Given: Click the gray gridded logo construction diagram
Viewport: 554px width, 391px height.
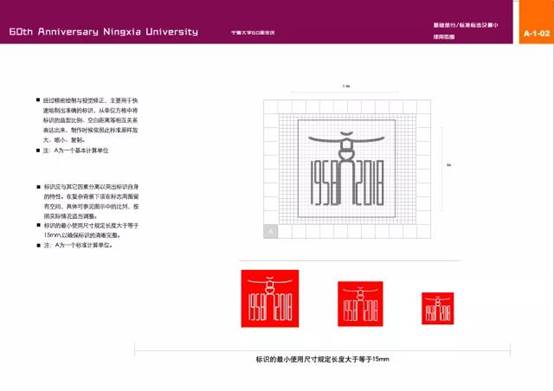Looking at the screenshot, I should (x=347, y=169).
